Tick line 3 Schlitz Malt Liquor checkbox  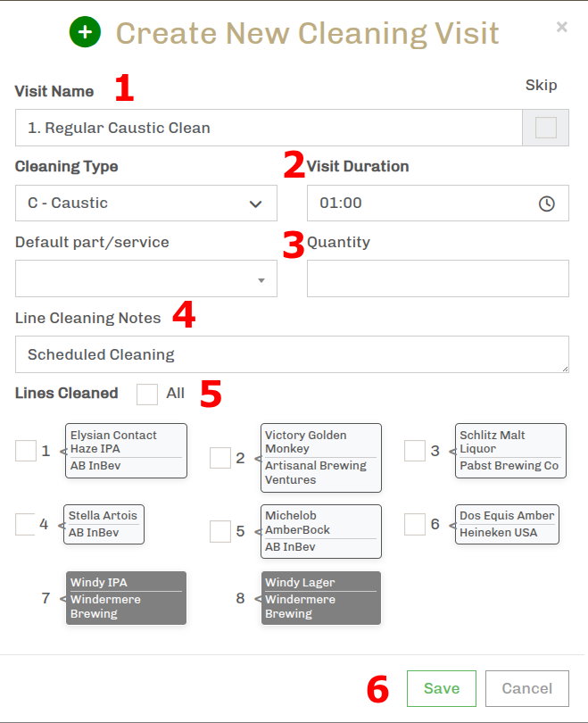click(x=415, y=451)
